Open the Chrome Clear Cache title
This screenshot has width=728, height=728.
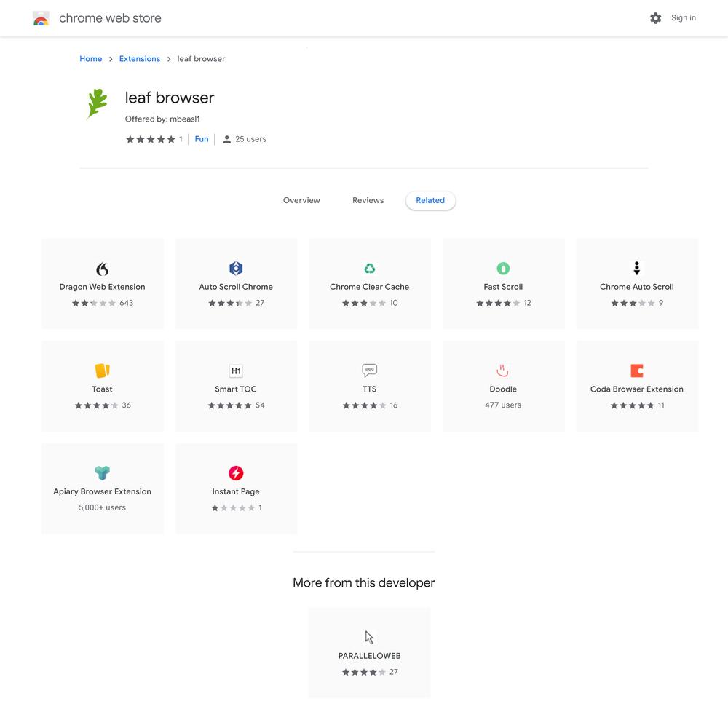(x=370, y=287)
